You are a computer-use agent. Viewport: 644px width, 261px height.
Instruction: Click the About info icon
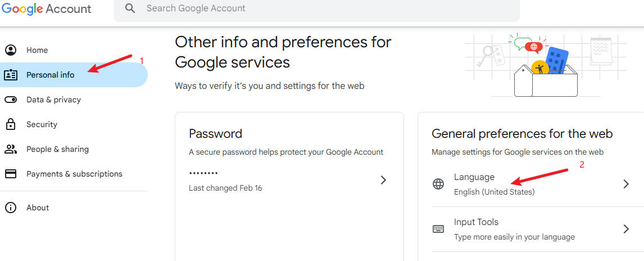point(11,208)
